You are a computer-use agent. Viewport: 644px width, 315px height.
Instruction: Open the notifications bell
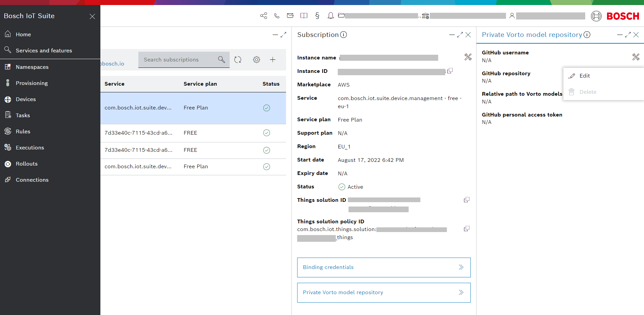click(331, 16)
